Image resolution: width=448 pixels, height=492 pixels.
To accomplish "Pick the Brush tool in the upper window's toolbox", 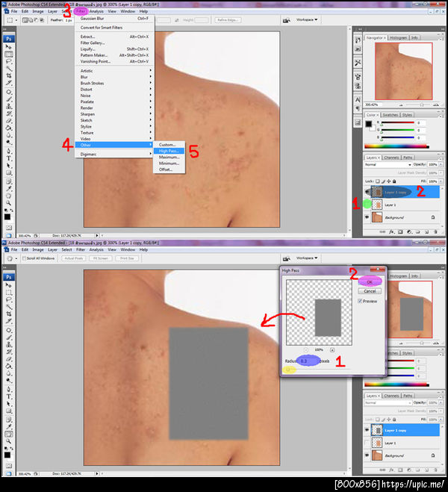I will (8, 99).
